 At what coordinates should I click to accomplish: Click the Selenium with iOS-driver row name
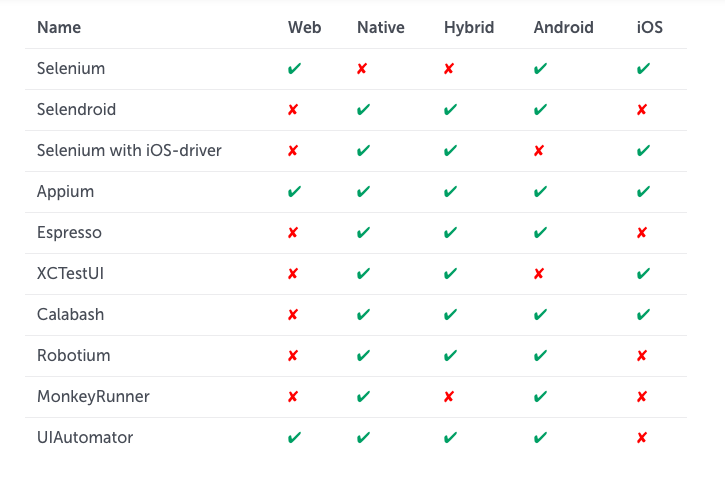129,151
